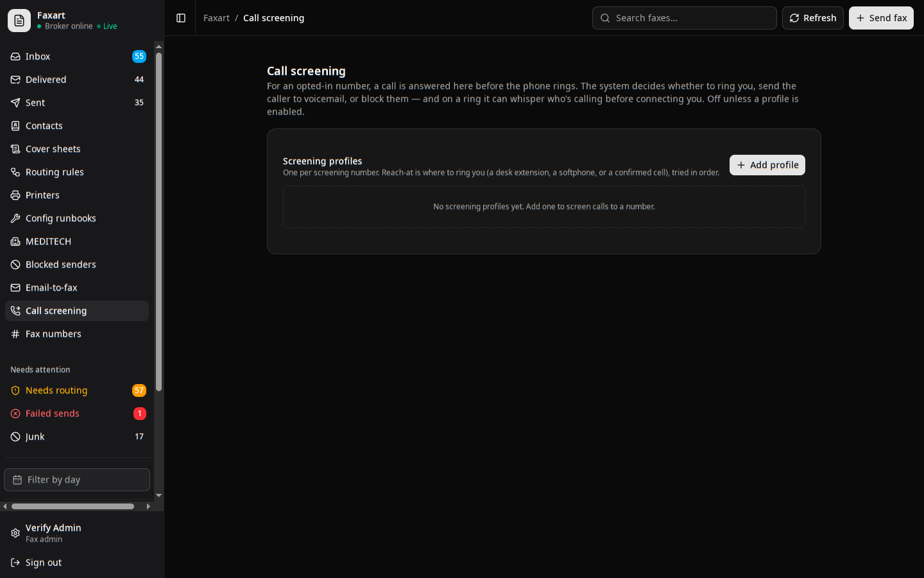The width and height of the screenshot is (924, 578).
Task: Go to Routing rules
Action: click(x=77, y=172)
